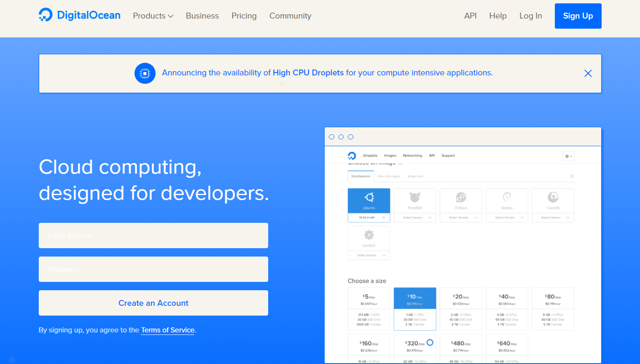Focus the Password field
640x364 pixels.
click(x=153, y=269)
